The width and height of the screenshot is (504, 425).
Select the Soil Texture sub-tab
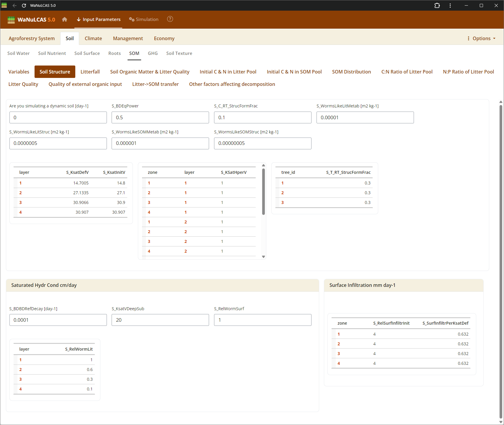click(x=179, y=53)
